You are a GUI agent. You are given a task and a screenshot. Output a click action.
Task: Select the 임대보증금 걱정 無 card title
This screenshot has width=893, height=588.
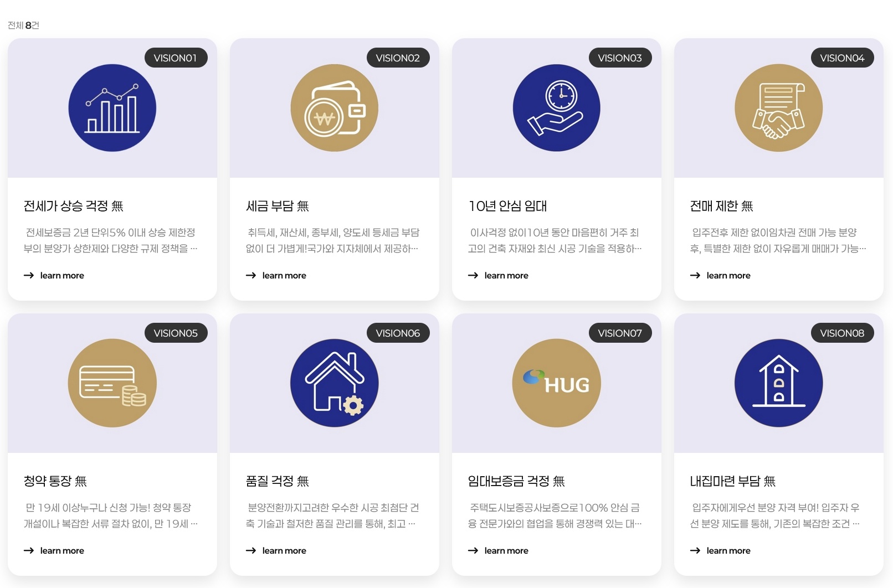click(516, 481)
